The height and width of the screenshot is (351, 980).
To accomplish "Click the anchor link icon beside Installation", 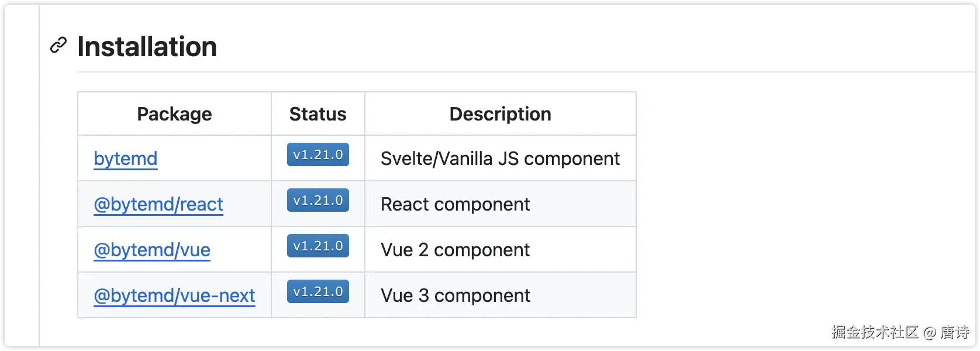I will [58, 45].
